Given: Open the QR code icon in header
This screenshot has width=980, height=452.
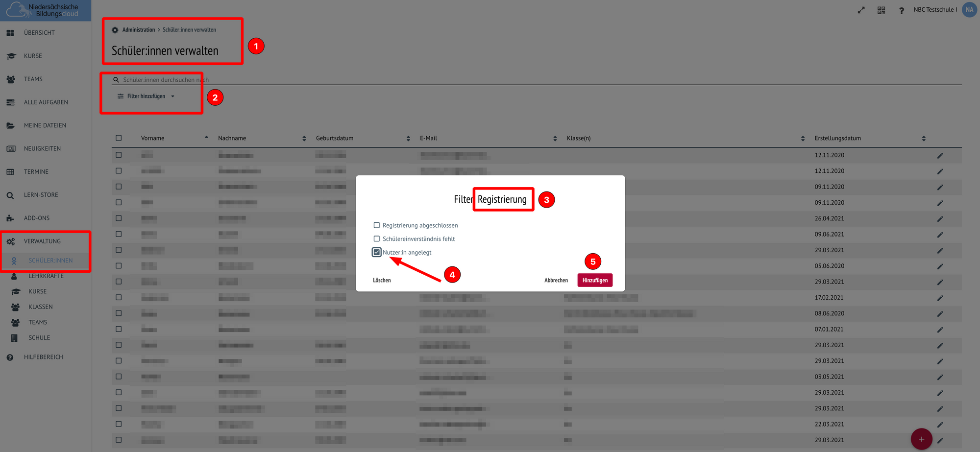Looking at the screenshot, I should coord(881,10).
